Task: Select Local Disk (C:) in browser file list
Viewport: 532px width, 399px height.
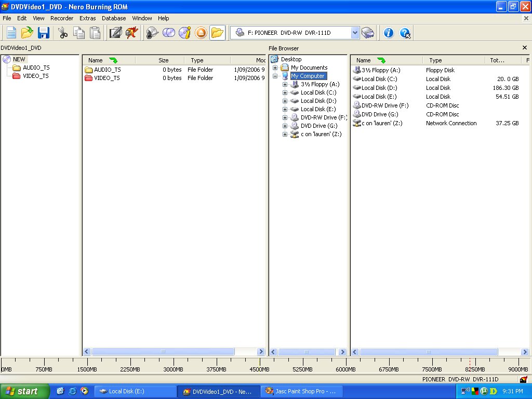Action: 379,79
